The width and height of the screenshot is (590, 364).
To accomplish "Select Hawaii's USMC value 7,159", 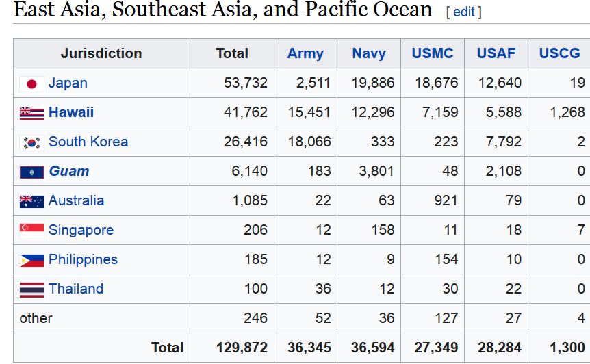I will (x=440, y=112).
